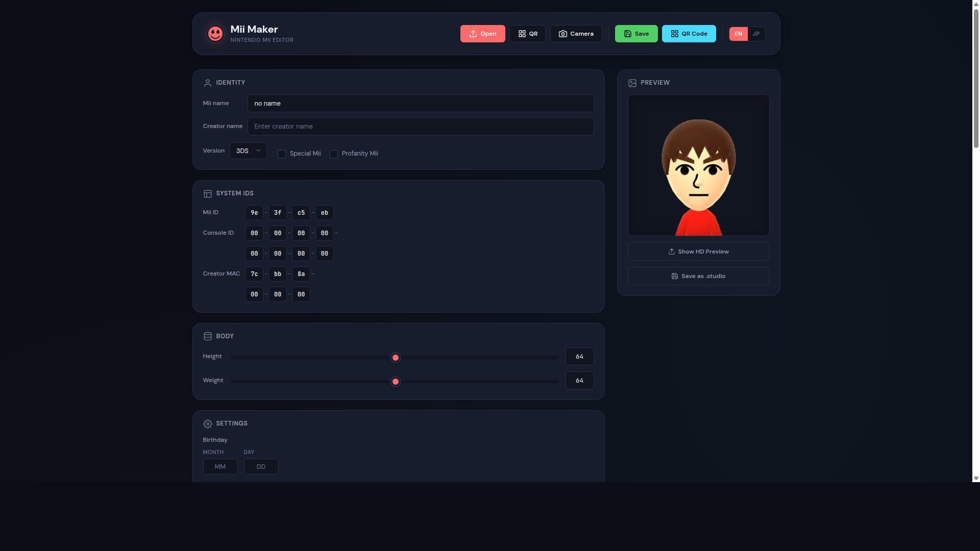The width and height of the screenshot is (980, 551).
Task: Click the Mii Maker smiley logo
Action: (x=215, y=34)
